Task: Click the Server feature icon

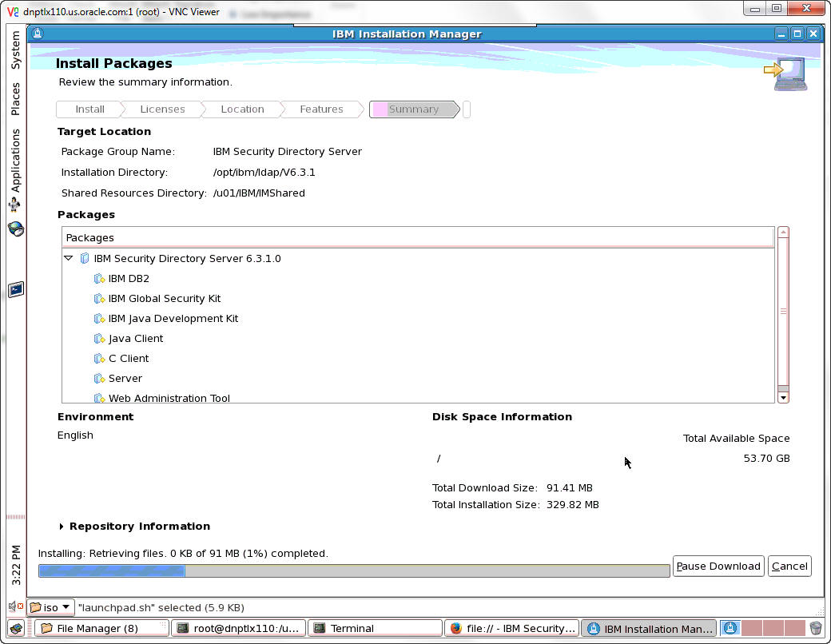Action: 99,379
